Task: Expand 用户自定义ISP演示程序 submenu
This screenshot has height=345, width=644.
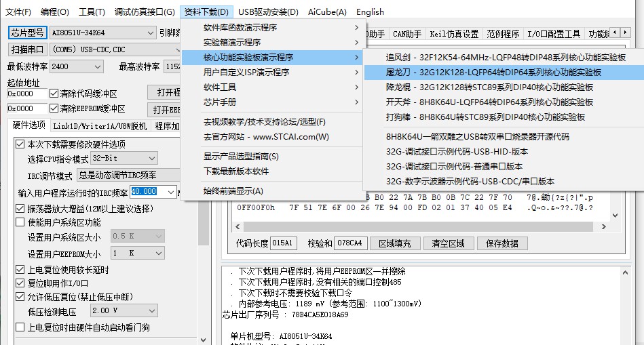Action: tap(272, 73)
